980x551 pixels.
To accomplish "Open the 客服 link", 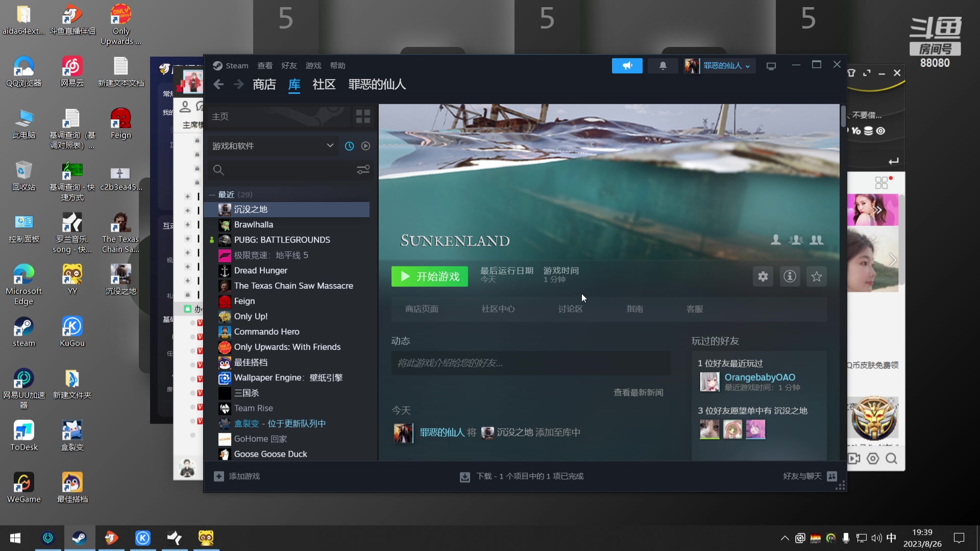I will point(695,309).
